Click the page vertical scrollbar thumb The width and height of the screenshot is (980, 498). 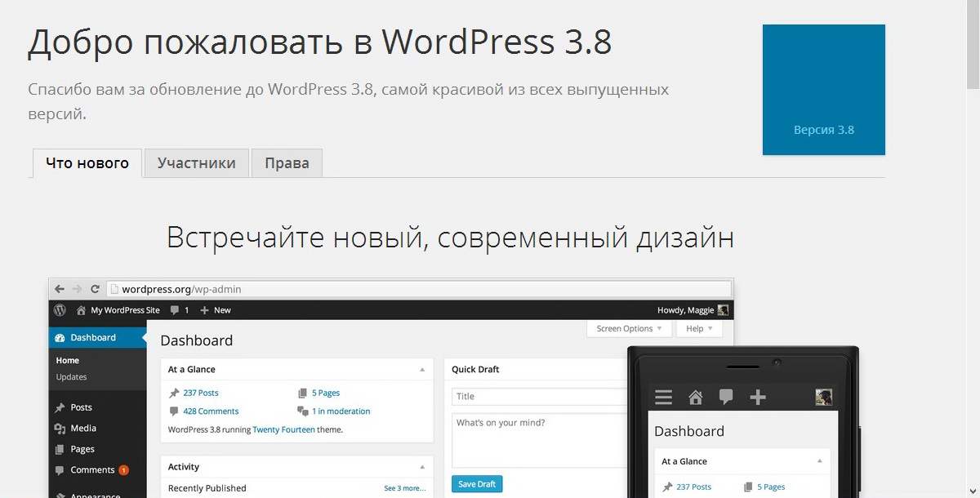point(973,42)
